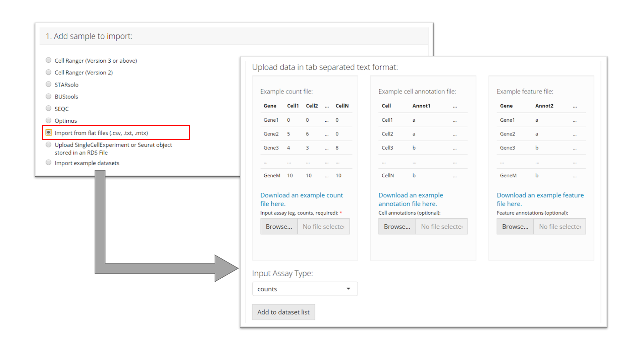This screenshot has height=350, width=644.
Task: Browse for input assay count file
Action: [x=279, y=227]
